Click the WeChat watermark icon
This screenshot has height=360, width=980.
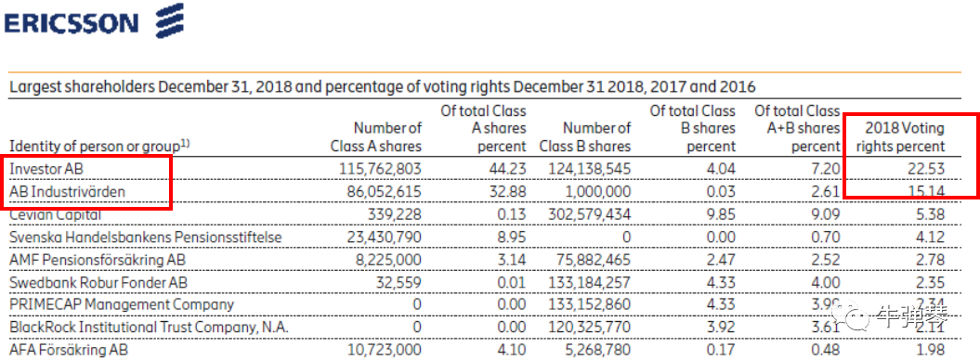[x=856, y=318]
